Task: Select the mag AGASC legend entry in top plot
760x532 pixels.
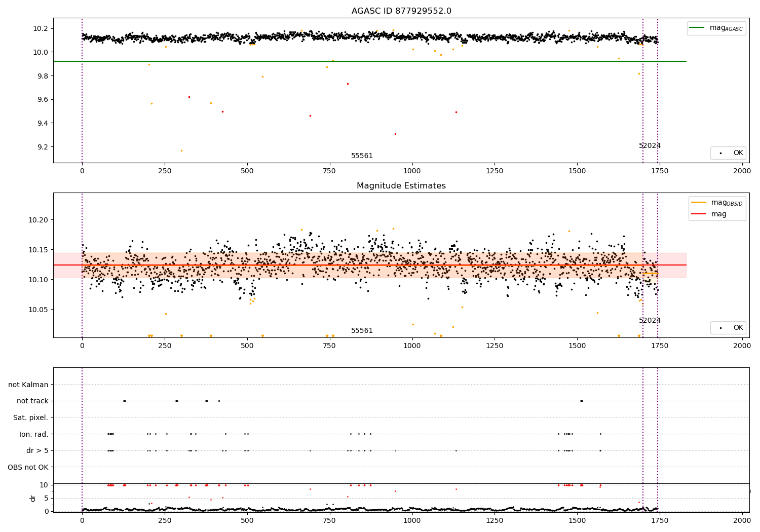Action: pos(717,28)
